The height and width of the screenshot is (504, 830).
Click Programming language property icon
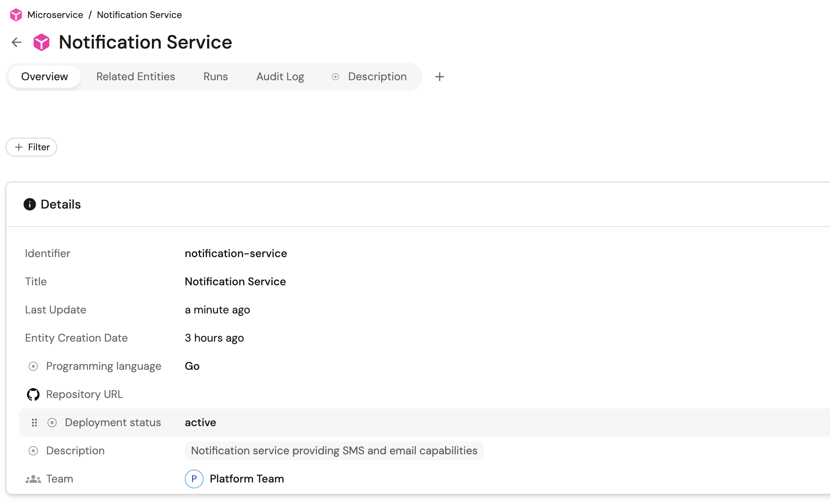click(33, 366)
